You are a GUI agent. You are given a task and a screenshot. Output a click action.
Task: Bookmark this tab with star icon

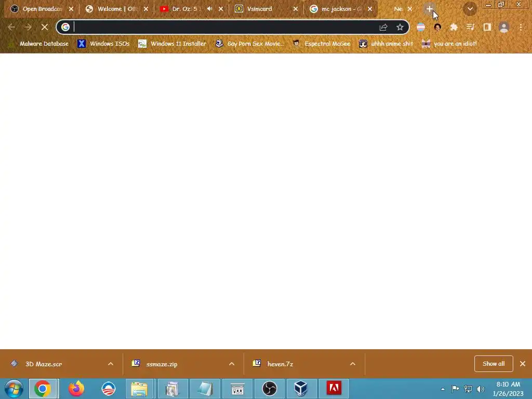point(400,27)
